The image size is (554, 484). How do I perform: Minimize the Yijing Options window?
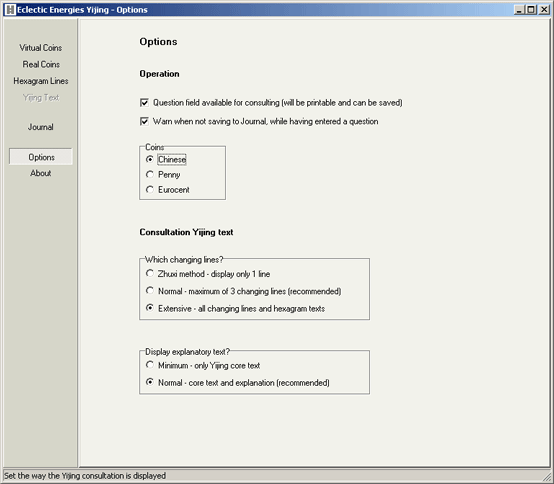pyautogui.click(x=519, y=10)
